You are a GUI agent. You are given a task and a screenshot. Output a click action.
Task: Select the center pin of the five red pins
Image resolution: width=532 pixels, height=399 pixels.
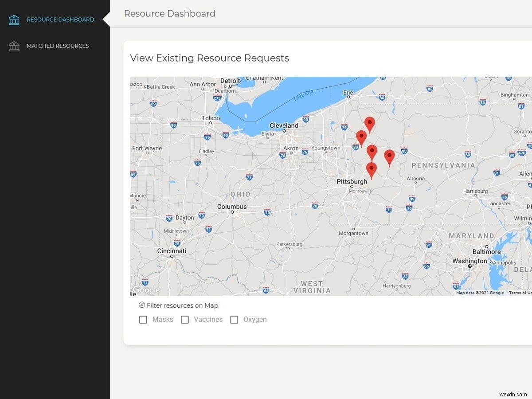(x=372, y=153)
